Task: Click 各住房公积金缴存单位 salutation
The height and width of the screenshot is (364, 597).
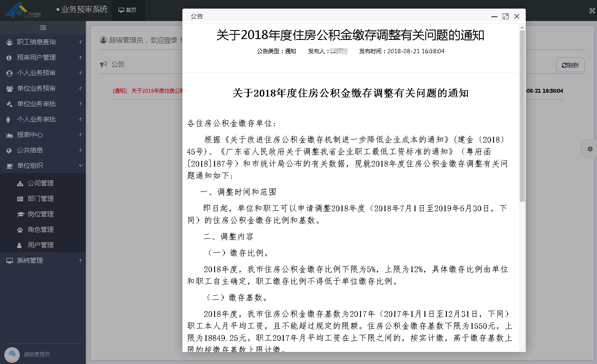Action: [232, 124]
